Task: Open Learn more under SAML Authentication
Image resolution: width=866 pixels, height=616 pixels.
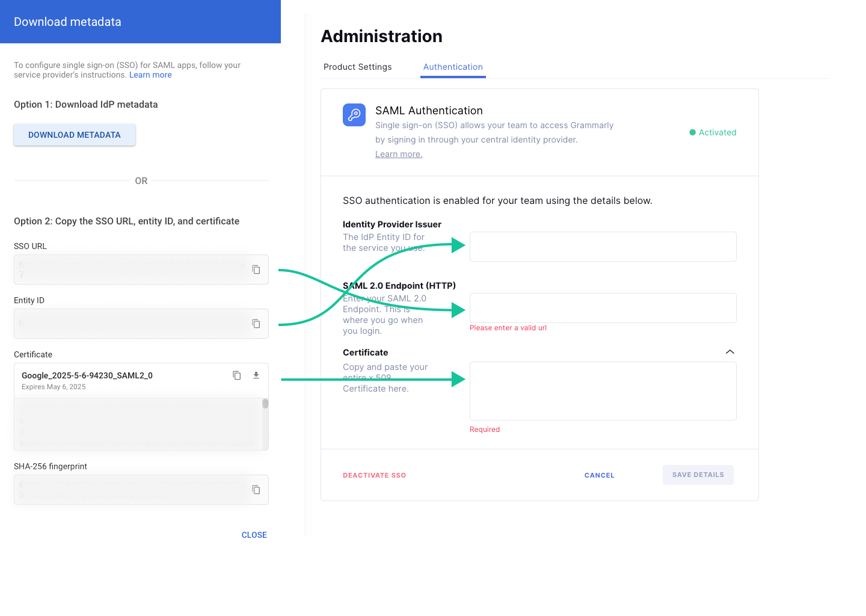Action: [x=399, y=154]
